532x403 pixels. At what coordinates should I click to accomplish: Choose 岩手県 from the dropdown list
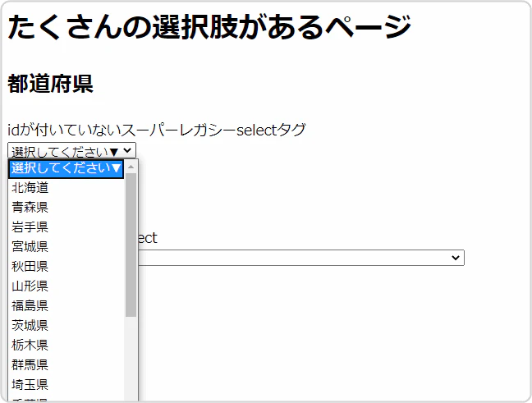click(66, 227)
